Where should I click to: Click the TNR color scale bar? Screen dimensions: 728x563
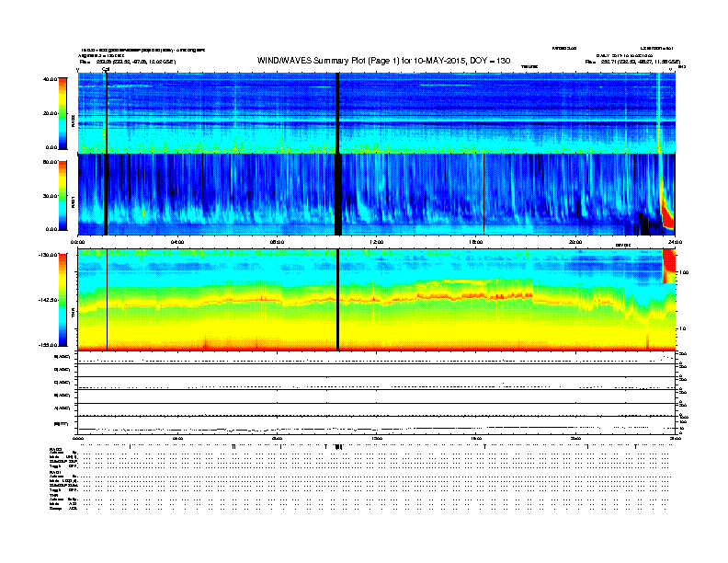pos(63,300)
